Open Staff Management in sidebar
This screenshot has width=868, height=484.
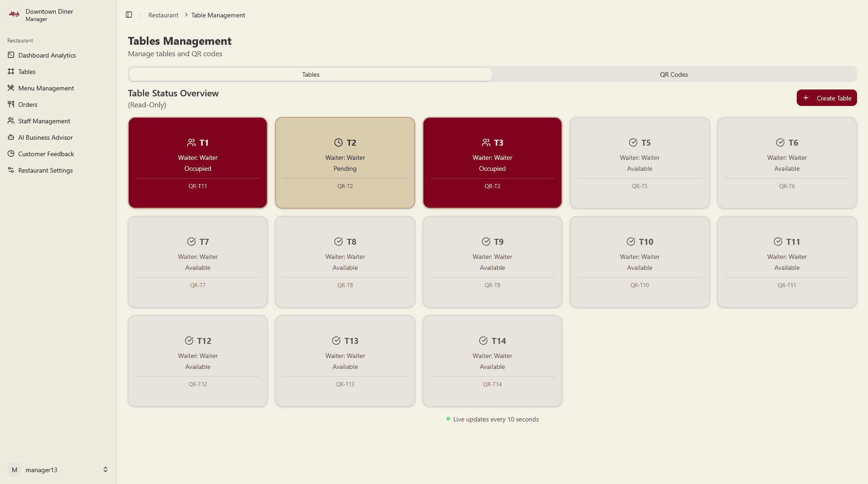tap(44, 121)
